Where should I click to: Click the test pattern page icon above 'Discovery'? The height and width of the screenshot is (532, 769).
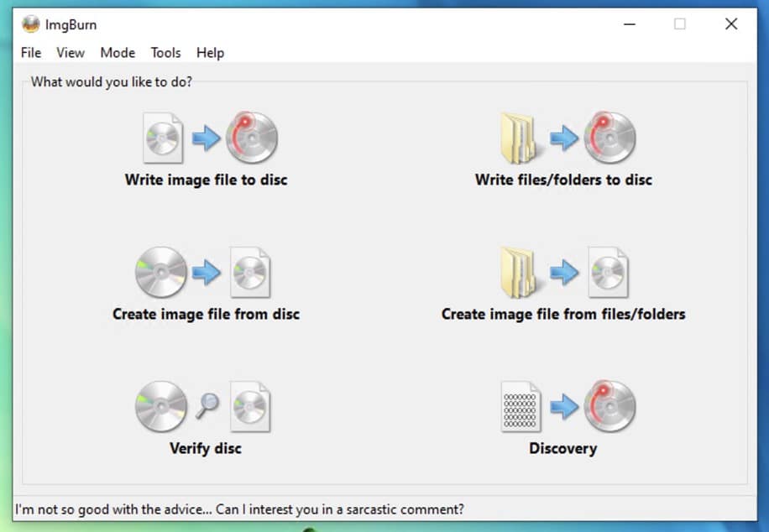[521, 407]
